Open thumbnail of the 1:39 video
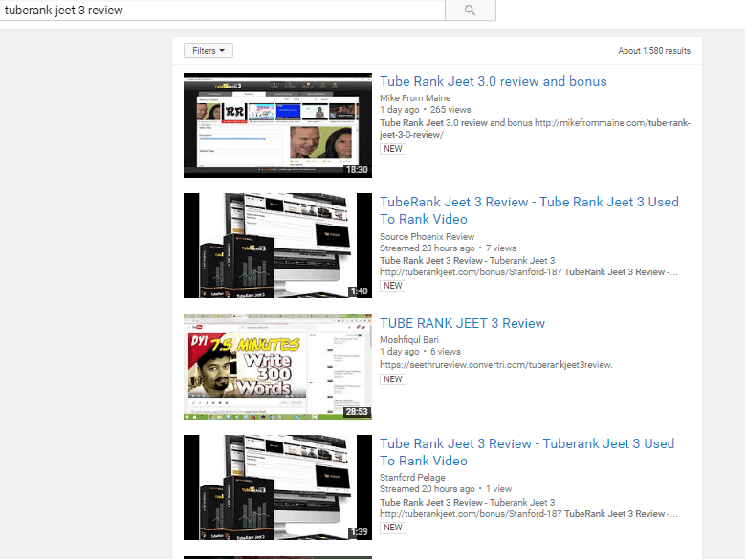Screen dimensions: 746x560 click(x=278, y=487)
